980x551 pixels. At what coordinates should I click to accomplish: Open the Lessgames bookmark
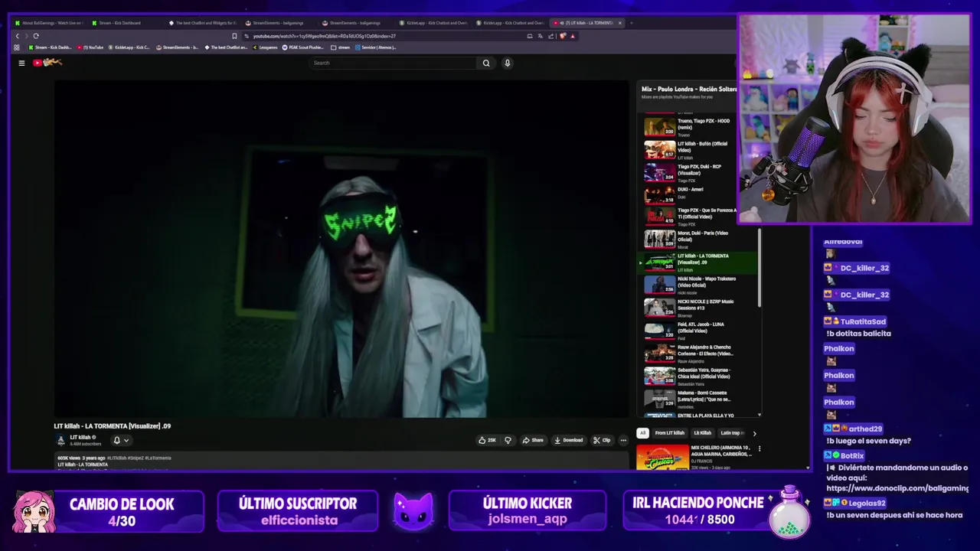pos(265,47)
